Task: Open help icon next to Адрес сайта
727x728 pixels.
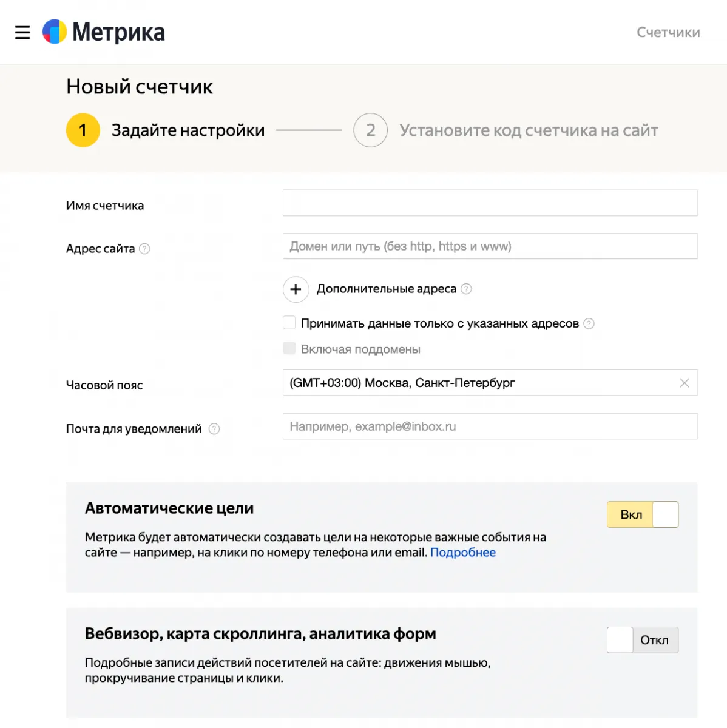Action: 144,249
